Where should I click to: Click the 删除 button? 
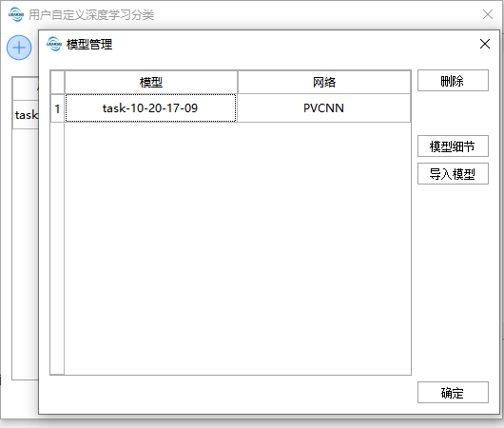(453, 81)
